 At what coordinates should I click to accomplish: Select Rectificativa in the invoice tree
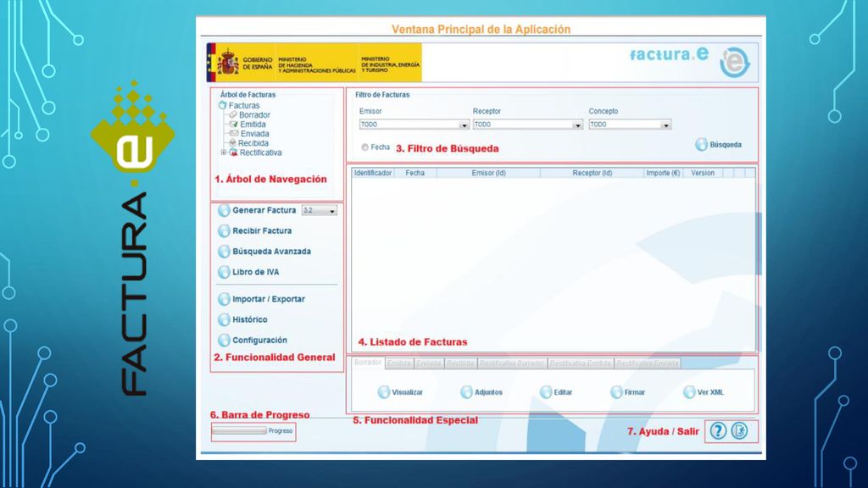coord(261,152)
